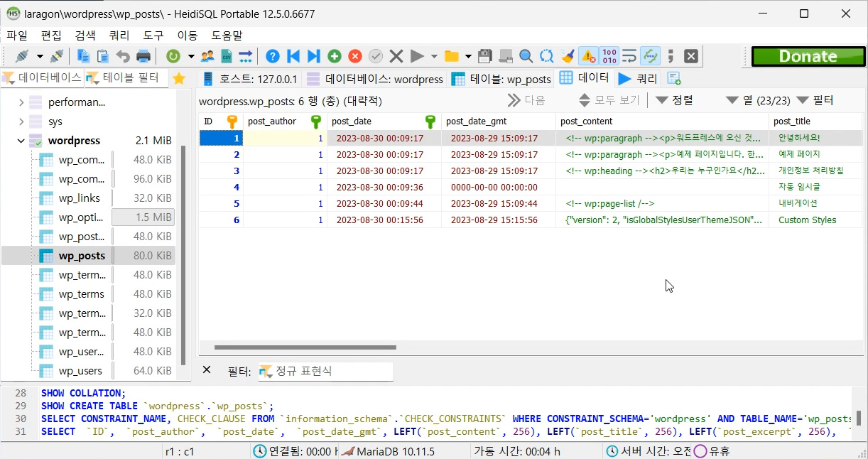Open the User manager icon

[207, 56]
